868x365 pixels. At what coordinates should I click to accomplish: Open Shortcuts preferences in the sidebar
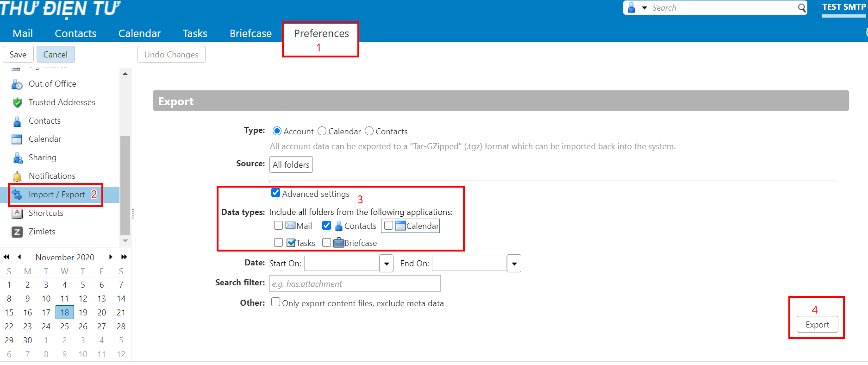[46, 213]
